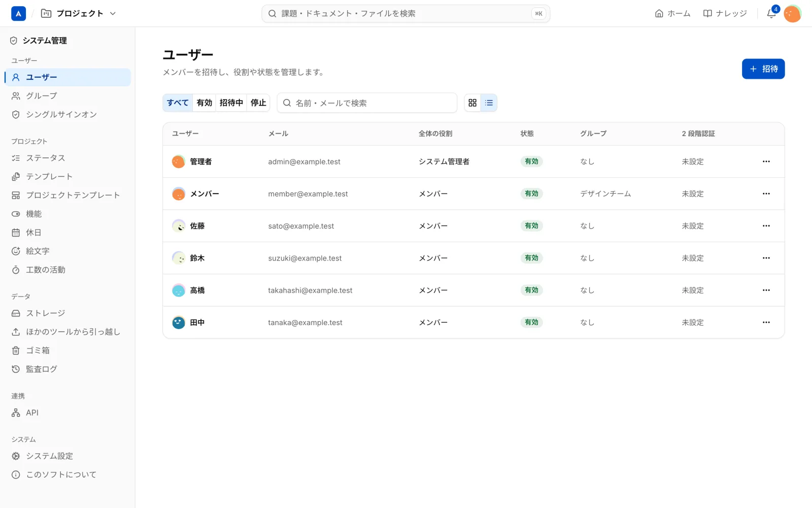Click tanaka@example.test email cell

click(305, 323)
